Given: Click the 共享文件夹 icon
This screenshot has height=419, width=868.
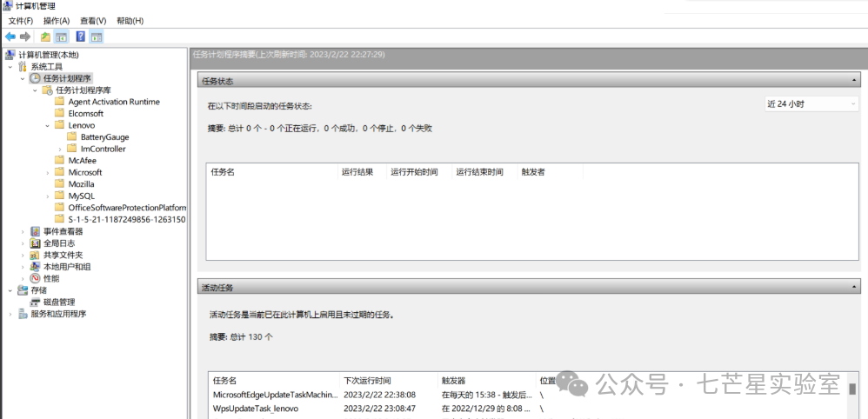Looking at the screenshot, I should [36, 256].
